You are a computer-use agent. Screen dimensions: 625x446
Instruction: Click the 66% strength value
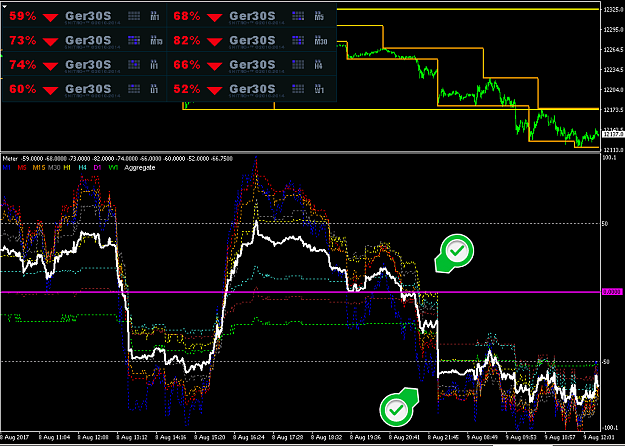[187, 65]
